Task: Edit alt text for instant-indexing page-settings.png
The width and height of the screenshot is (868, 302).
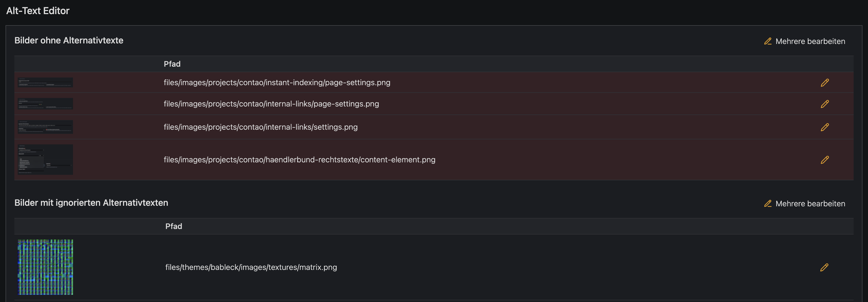Action: point(825,83)
